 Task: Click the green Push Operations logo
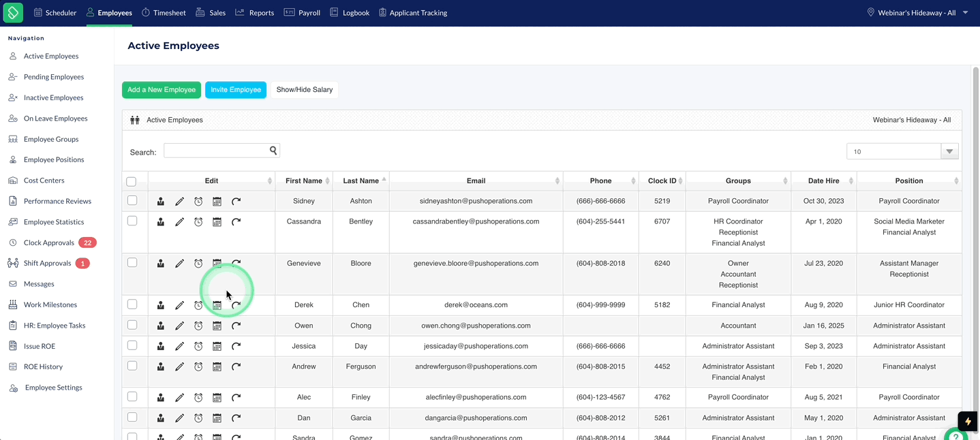tap(13, 12)
